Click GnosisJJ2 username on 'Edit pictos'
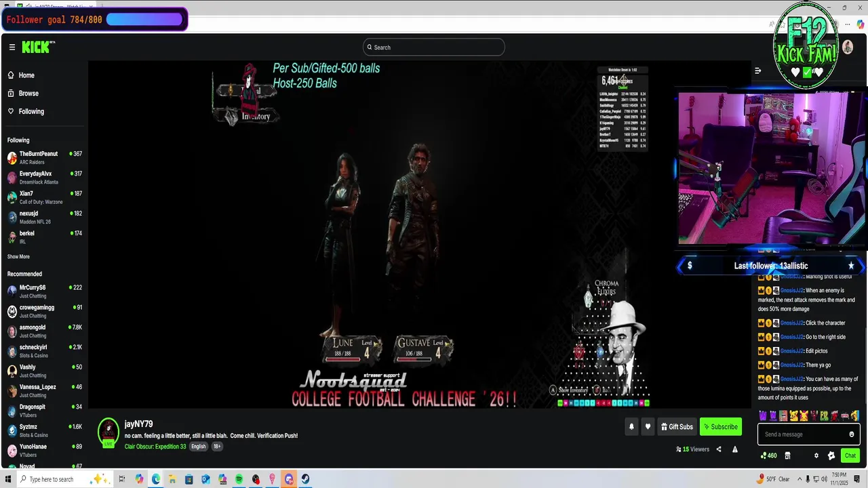Image resolution: width=868 pixels, height=488 pixels. click(791, 351)
